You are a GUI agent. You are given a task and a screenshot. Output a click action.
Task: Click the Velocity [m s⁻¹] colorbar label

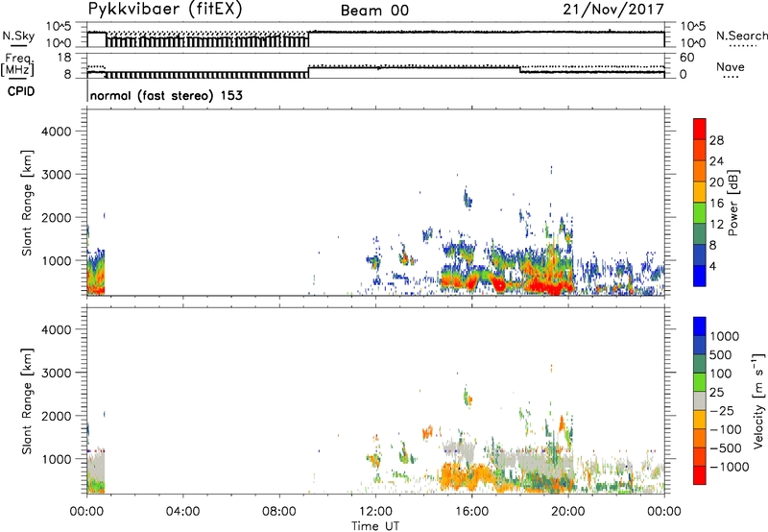pos(758,400)
